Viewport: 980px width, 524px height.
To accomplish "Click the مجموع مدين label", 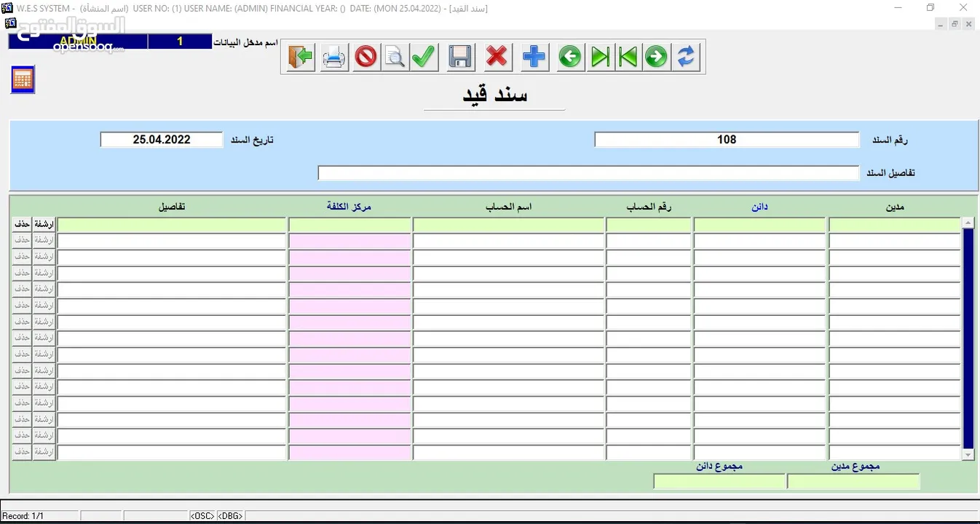I will coord(855,467).
